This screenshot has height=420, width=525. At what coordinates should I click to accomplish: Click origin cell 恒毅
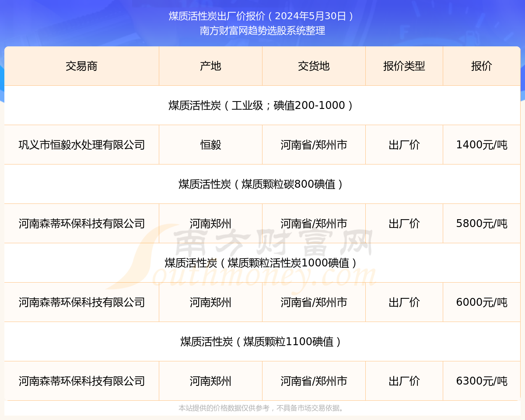pyautogui.click(x=210, y=145)
